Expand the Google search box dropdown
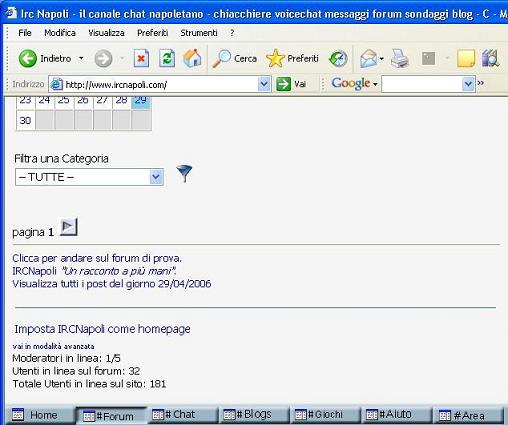508x425 pixels. coord(468,84)
